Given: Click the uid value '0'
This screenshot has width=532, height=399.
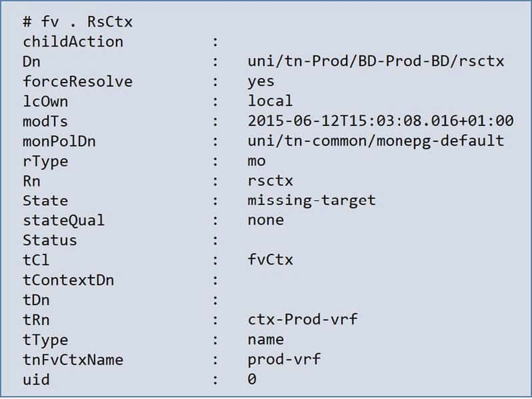Looking at the screenshot, I should click(x=251, y=379).
